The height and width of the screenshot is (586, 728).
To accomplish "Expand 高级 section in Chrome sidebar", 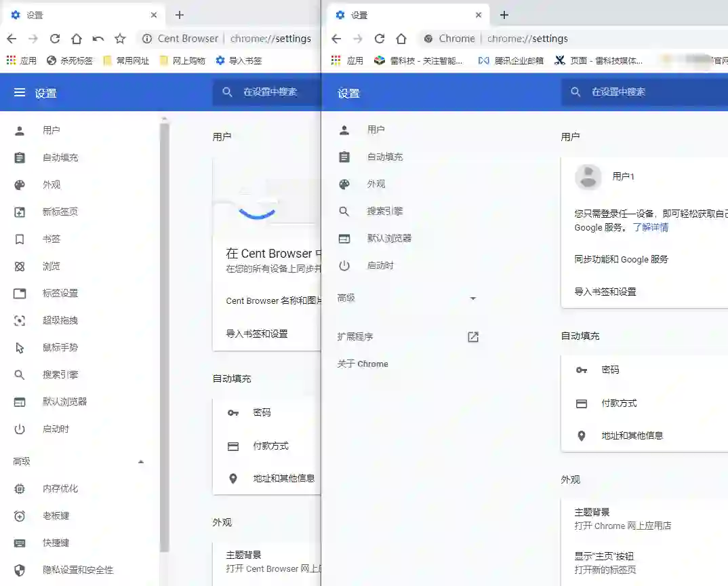I will 407,298.
